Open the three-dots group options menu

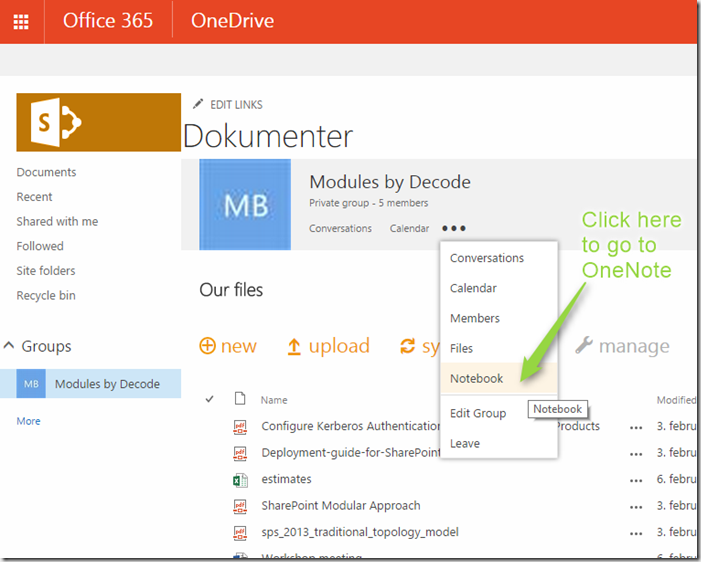[x=454, y=228]
